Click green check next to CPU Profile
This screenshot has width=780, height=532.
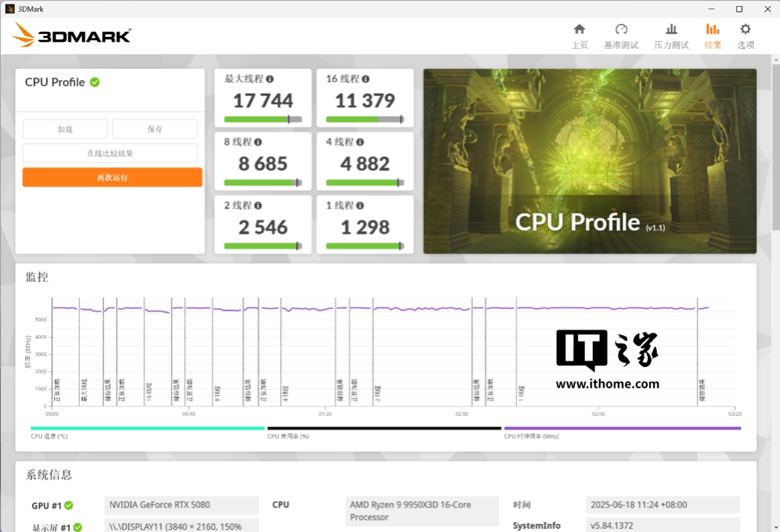click(x=95, y=82)
